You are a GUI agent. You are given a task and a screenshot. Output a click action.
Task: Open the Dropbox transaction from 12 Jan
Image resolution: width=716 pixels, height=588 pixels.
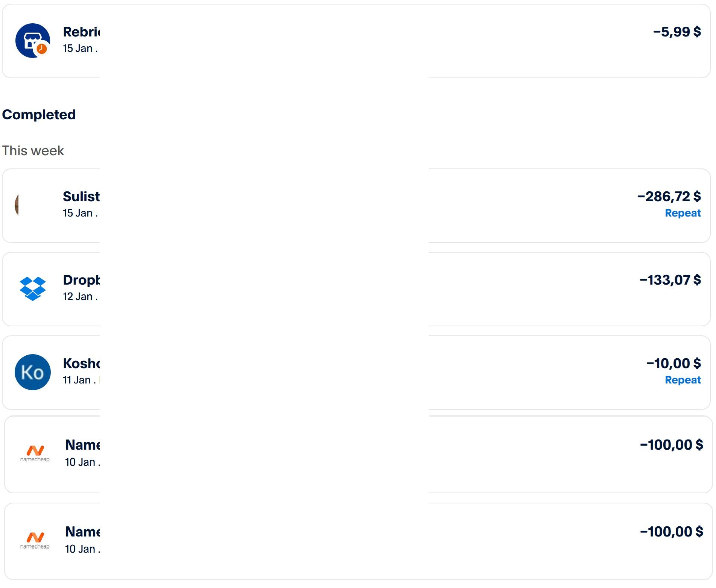point(81,280)
